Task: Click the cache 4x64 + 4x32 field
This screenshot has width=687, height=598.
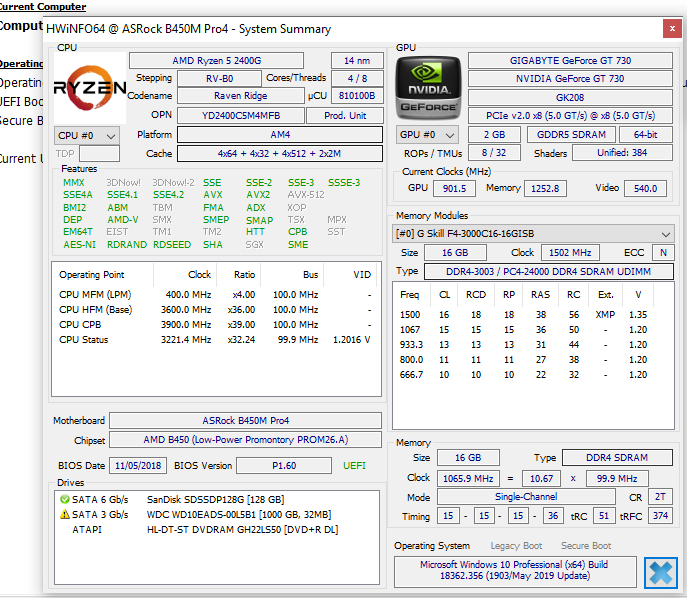Action: point(280,153)
